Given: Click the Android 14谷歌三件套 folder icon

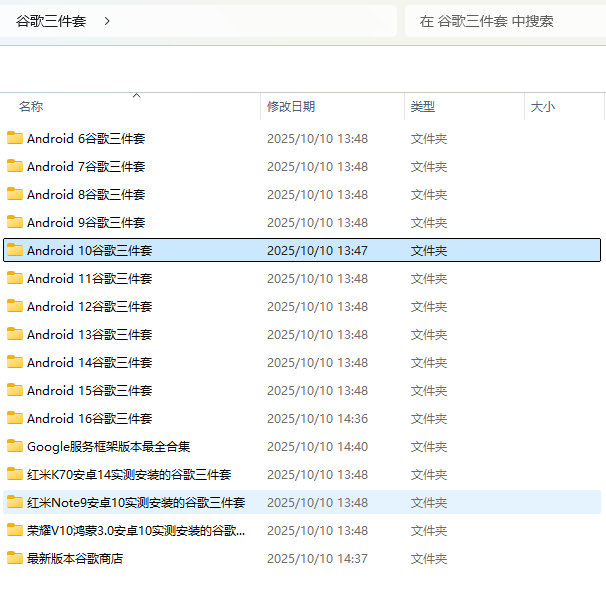Looking at the screenshot, I should [x=15, y=362].
